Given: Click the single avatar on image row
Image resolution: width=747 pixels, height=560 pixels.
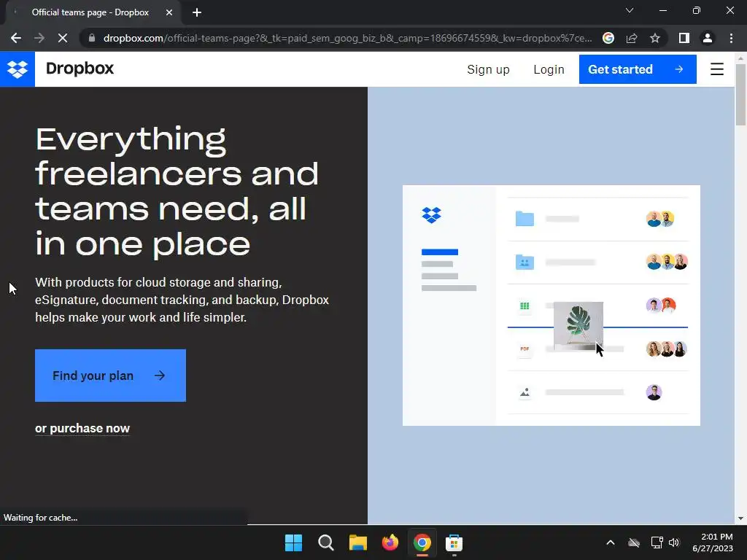Looking at the screenshot, I should (x=654, y=392).
